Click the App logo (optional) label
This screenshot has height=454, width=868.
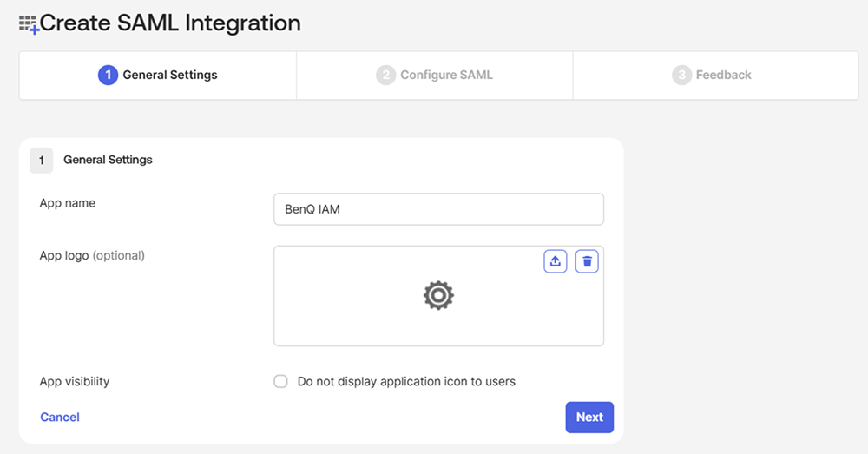tap(92, 256)
